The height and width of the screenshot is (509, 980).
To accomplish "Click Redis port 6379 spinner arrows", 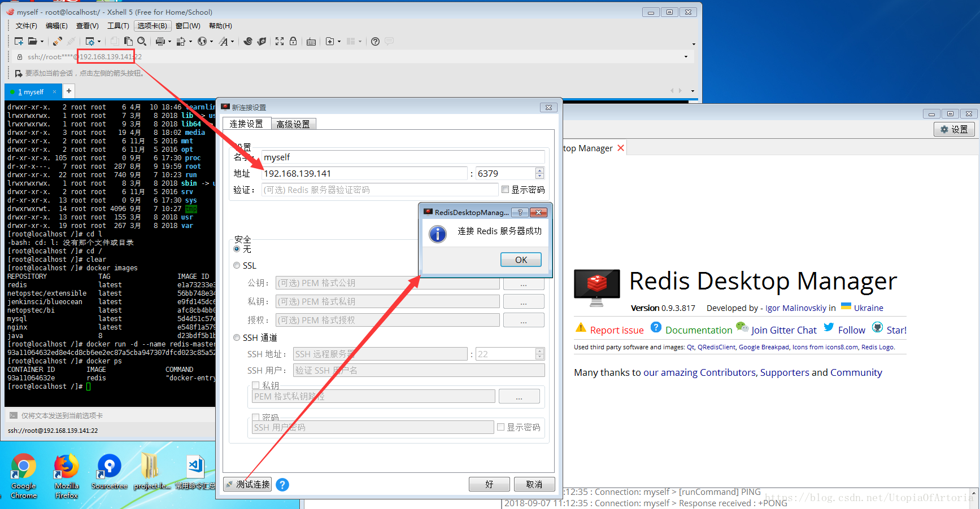I will [x=539, y=173].
